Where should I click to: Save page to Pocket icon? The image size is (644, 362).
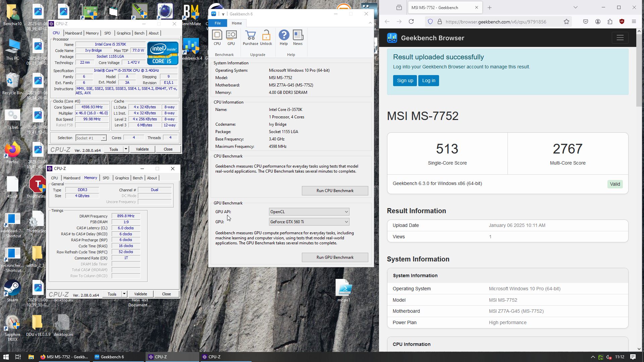[x=586, y=22]
